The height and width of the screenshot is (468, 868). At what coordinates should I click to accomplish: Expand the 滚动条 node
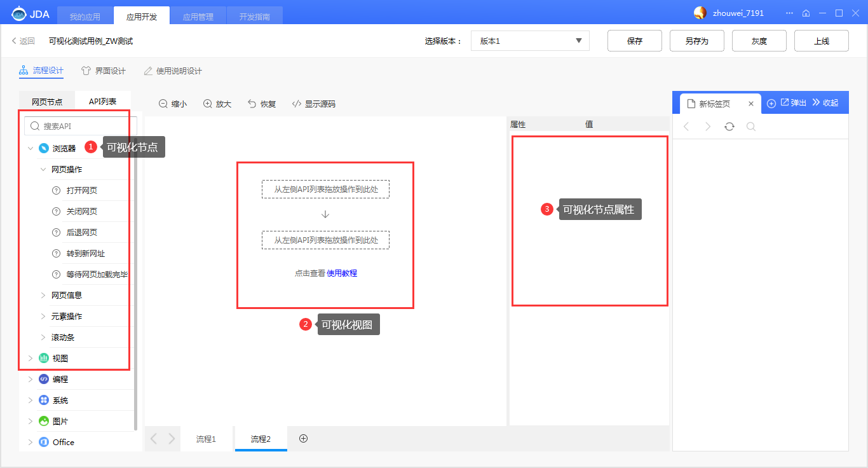coord(43,337)
